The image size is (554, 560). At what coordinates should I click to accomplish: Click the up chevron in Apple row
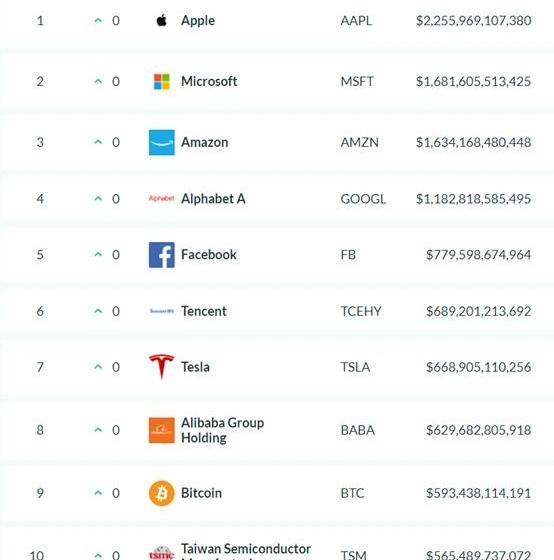98,20
